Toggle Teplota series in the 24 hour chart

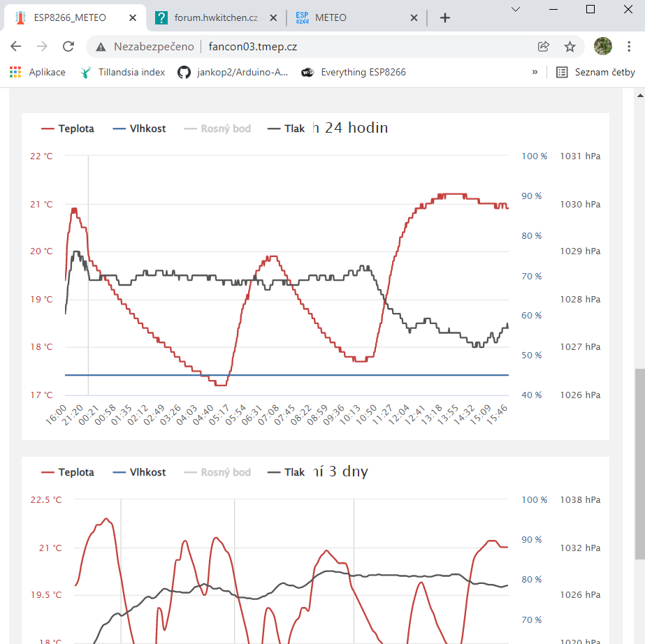[68, 129]
